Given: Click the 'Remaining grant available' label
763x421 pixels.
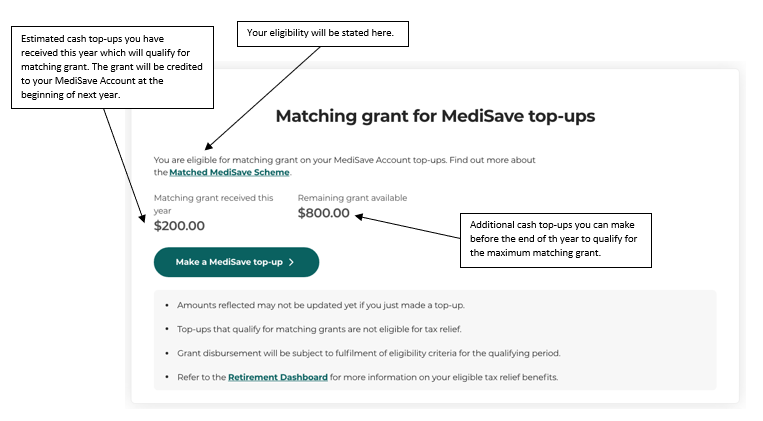Looking at the screenshot, I should [x=352, y=198].
